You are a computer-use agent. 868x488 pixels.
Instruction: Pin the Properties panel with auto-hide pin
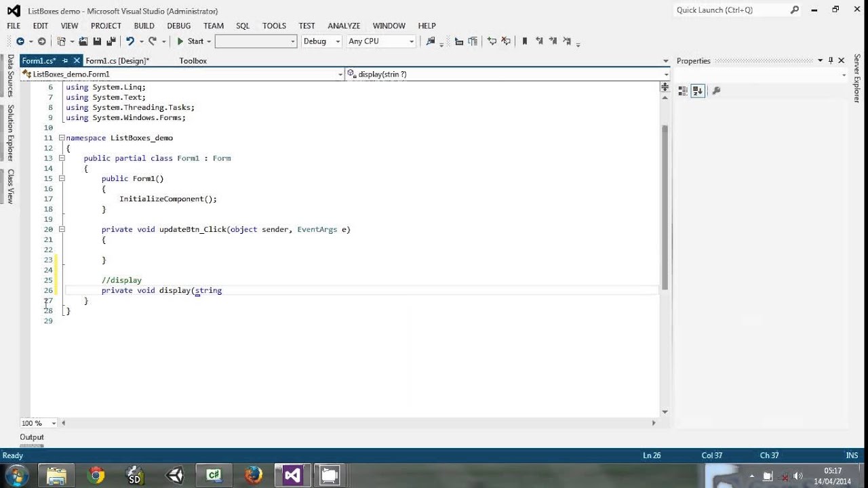tap(831, 60)
